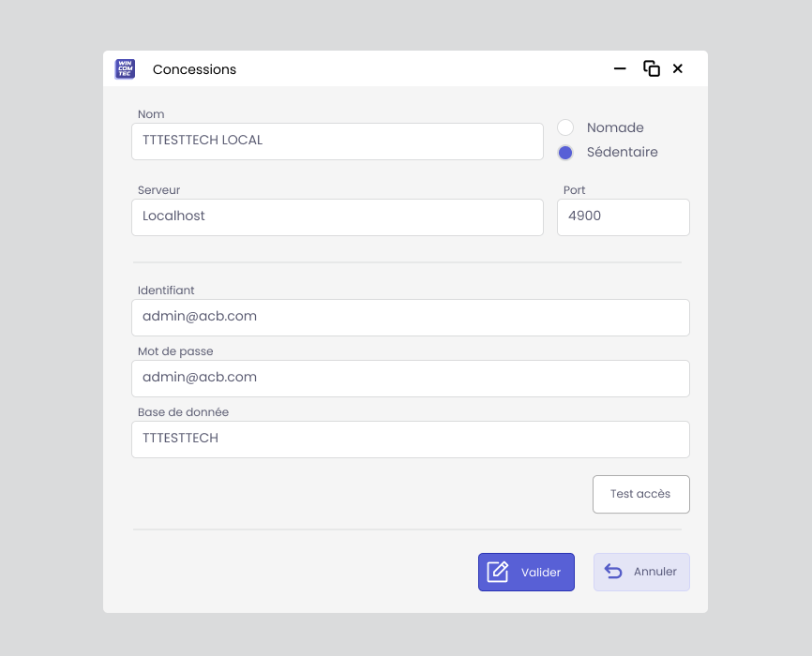Click the Identifiant input field
The height and width of the screenshot is (656, 812).
point(410,318)
